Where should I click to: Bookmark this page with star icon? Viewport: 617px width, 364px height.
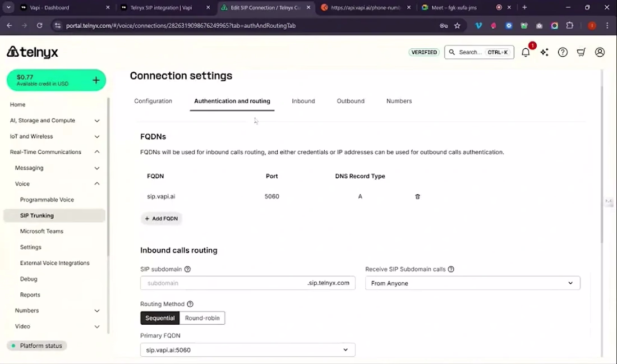coord(457,26)
